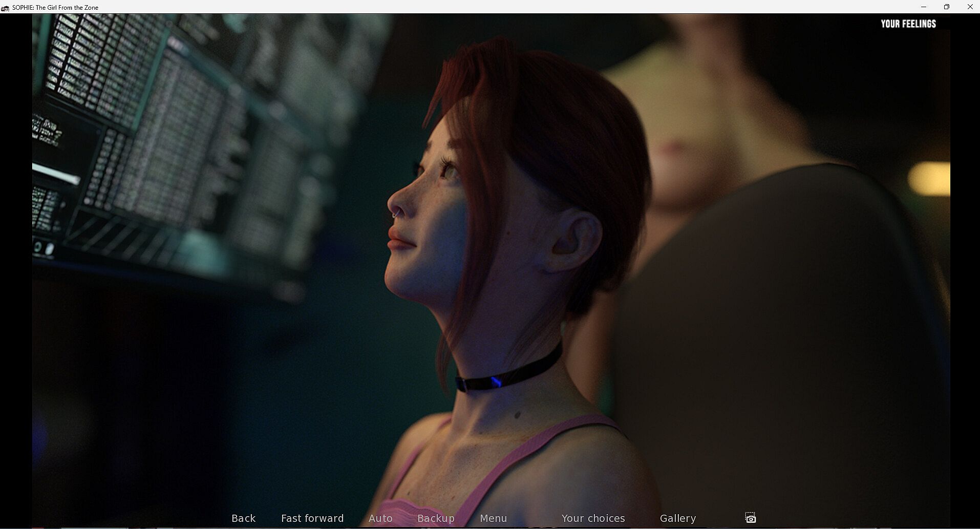Open Your Feelings panel

point(908,24)
